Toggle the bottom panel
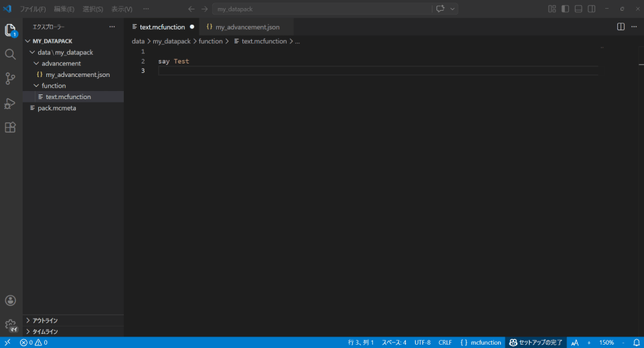The height and width of the screenshot is (348, 644). coord(578,9)
